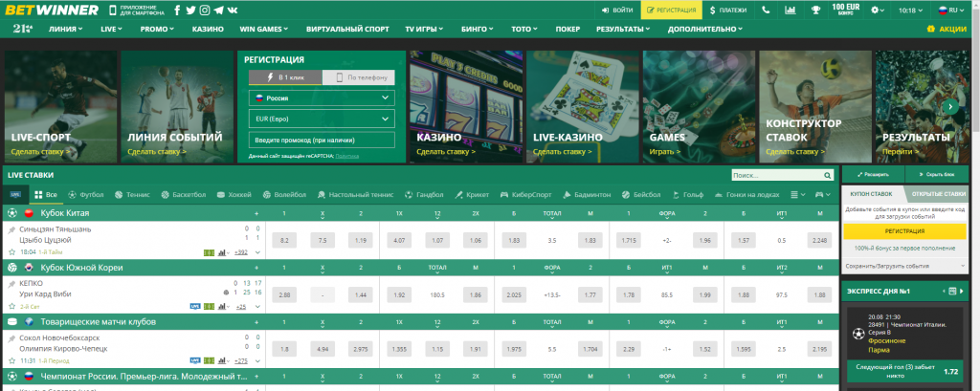Viewport: 980px width, 391px height.
Task: Switch to ОТКРЫТЫЕ СТАВКИ tab
Action: point(939,194)
